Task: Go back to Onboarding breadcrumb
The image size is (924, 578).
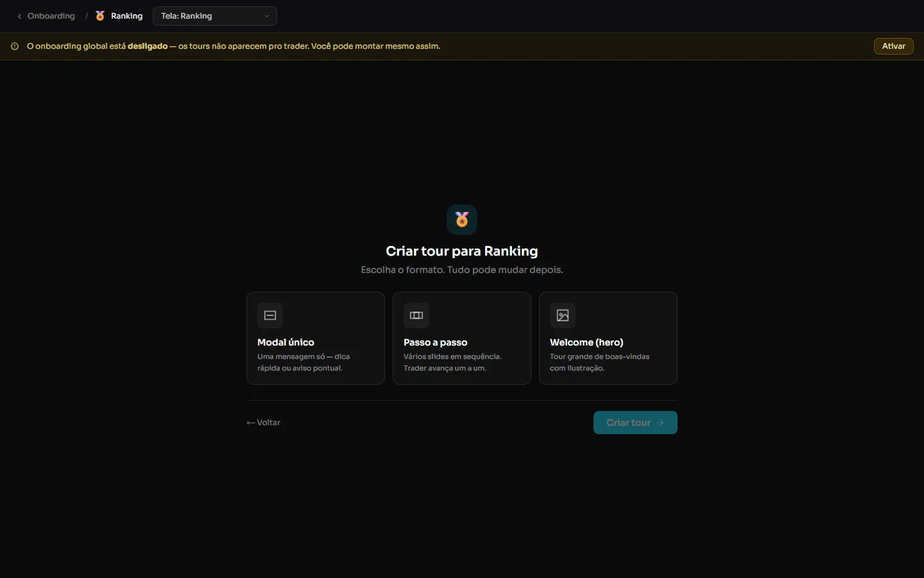Action: (x=51, y=16)
